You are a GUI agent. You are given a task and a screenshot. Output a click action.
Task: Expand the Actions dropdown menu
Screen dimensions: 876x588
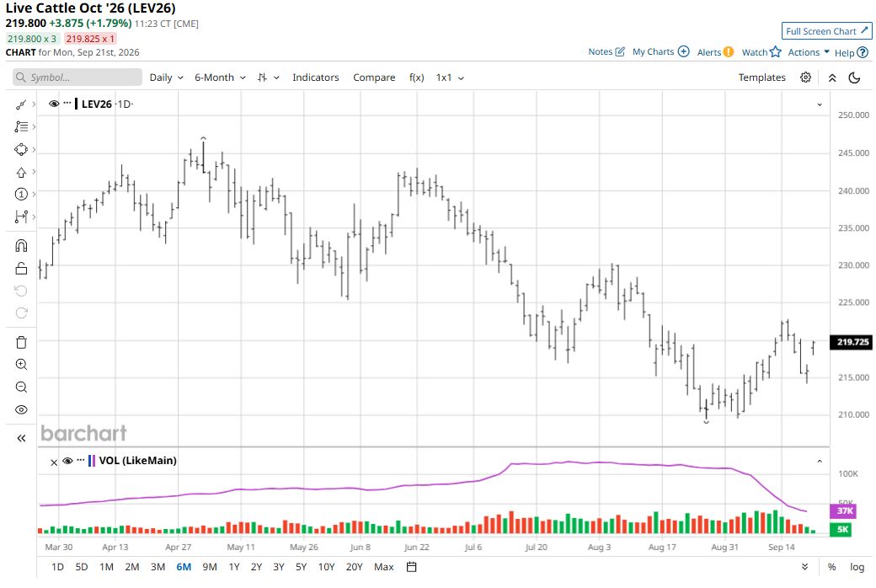tap(809, 52)
